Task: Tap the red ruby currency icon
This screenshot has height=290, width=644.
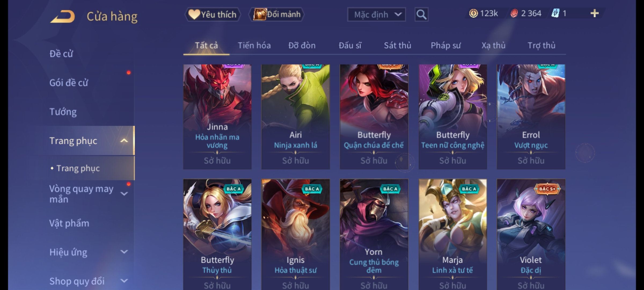Action: 514,13
